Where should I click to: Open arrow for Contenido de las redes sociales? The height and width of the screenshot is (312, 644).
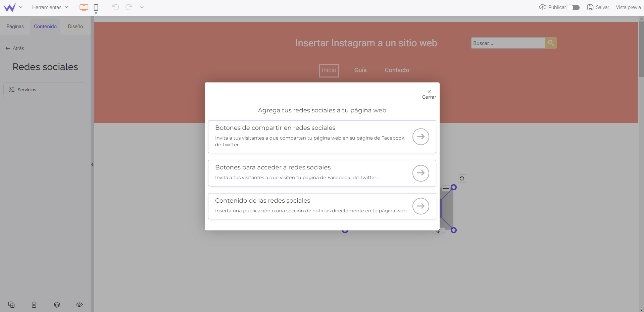[421, 206]
